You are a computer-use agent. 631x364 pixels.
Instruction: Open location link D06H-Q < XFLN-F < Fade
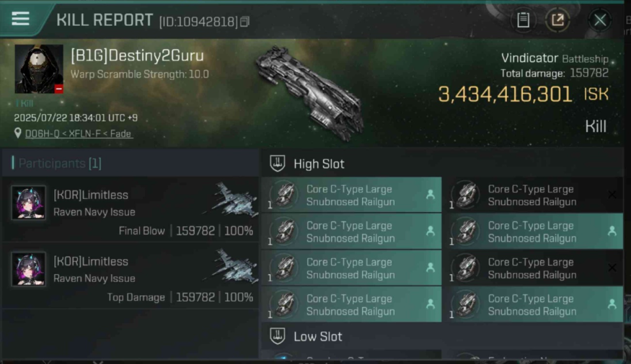tap(79, 133)
